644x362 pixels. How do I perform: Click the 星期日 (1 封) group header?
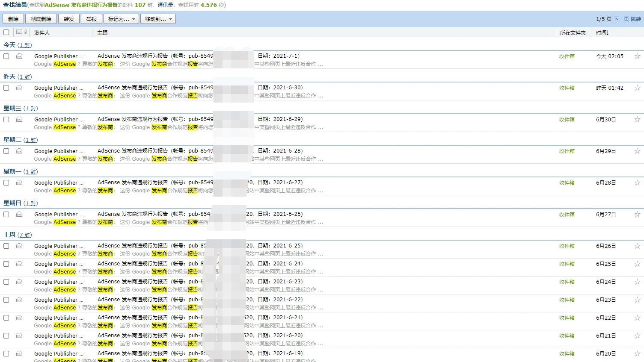21,203
